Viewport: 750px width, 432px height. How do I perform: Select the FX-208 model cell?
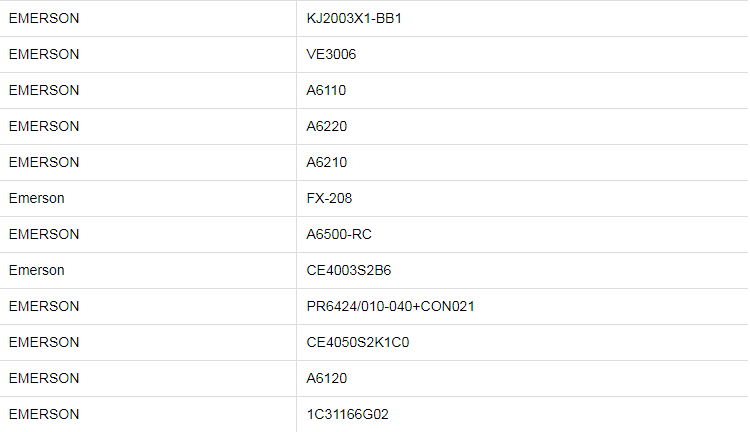[329, 198]
